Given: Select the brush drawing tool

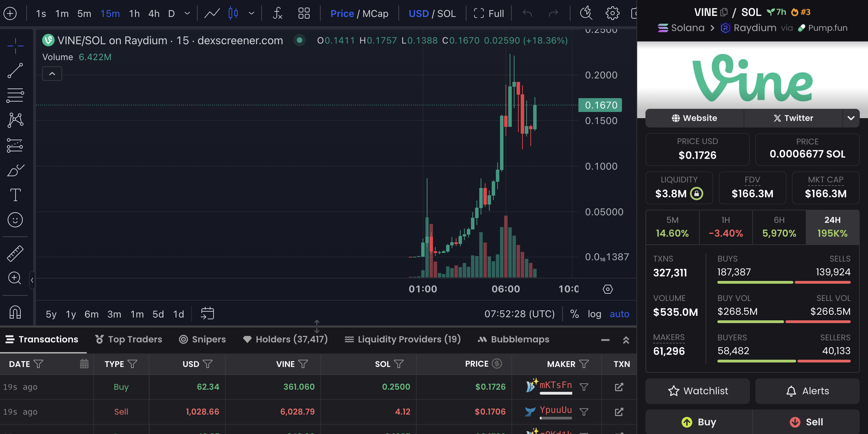Looking at the screenshot, I should [x=15, y=170].
